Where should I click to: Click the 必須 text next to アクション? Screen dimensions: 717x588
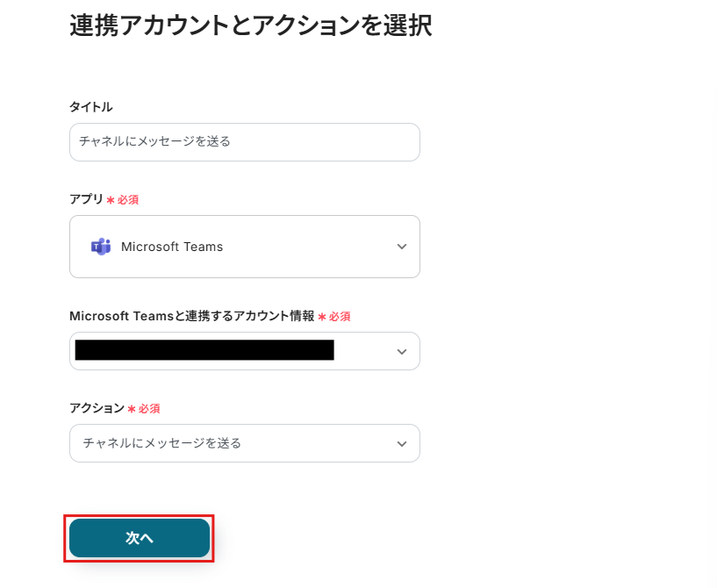pyautogui.click(x=149, y=409)
